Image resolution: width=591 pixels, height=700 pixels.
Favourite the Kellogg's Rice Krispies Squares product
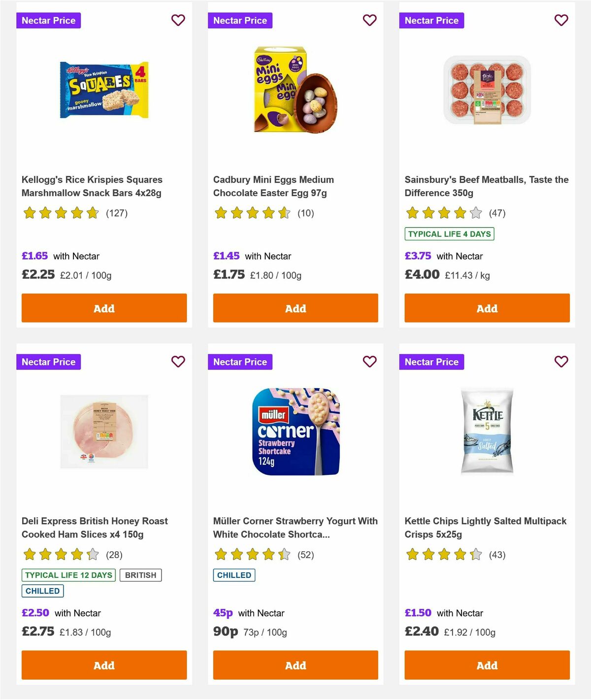click(178, 20)
